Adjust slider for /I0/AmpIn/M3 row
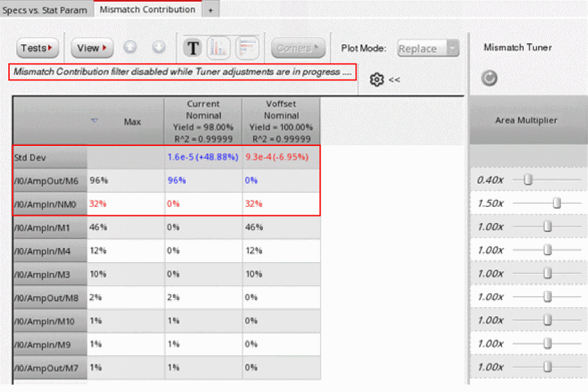 coord(548,274)
